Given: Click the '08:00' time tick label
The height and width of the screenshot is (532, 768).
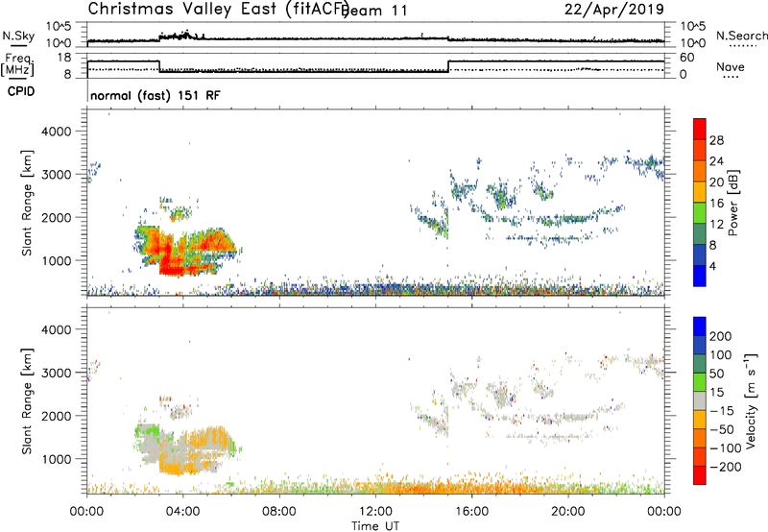Looking at the screenshot, I should pyautogui.click(x=279, y=512).
